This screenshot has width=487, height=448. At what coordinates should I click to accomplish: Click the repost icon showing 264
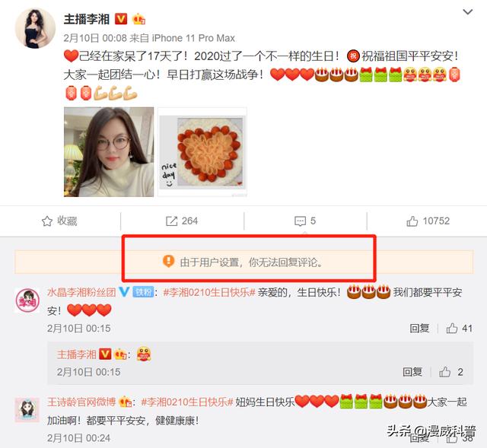tap(171, 221)
